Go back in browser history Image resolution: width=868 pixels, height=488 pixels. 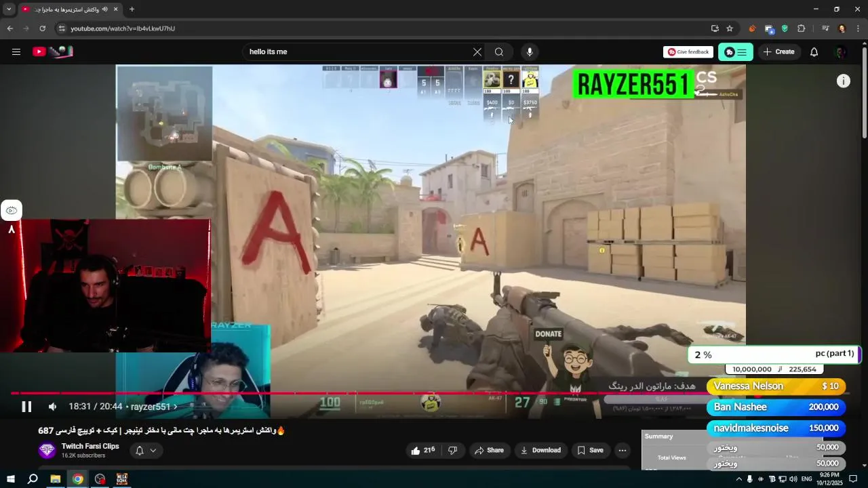coord(9,28)
